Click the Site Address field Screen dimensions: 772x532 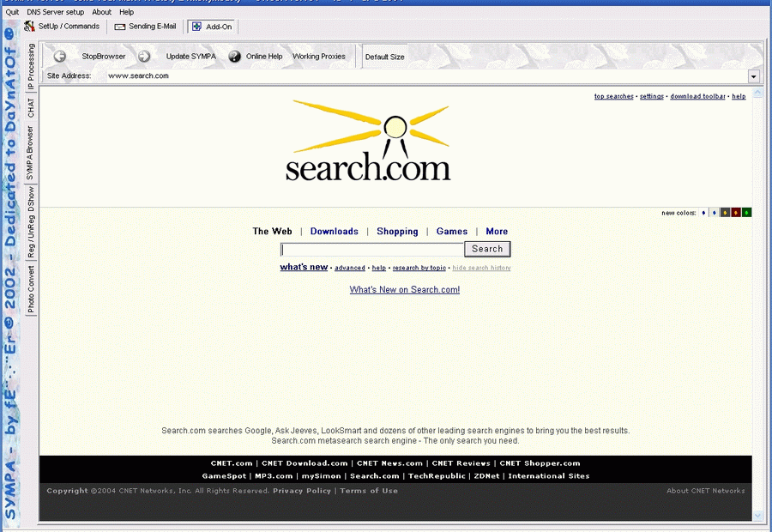[427, 76]
